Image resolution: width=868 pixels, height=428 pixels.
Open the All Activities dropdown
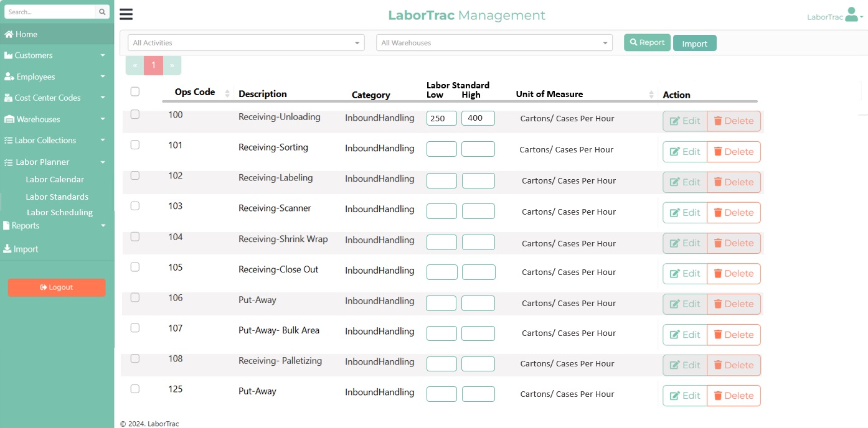pyautogui.click(x=246, y=43)
